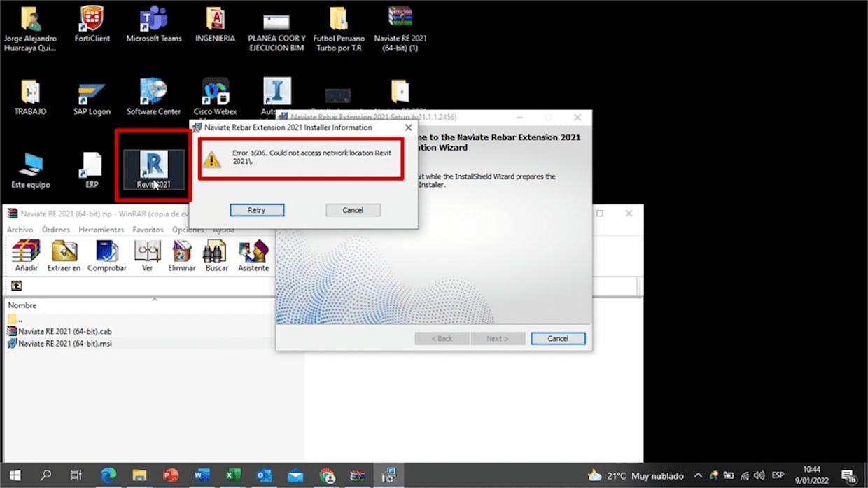Select Futbol Peruano Turbo por T.R folder
The width and height of the screenshot is (868, 488).
(338, 30)
